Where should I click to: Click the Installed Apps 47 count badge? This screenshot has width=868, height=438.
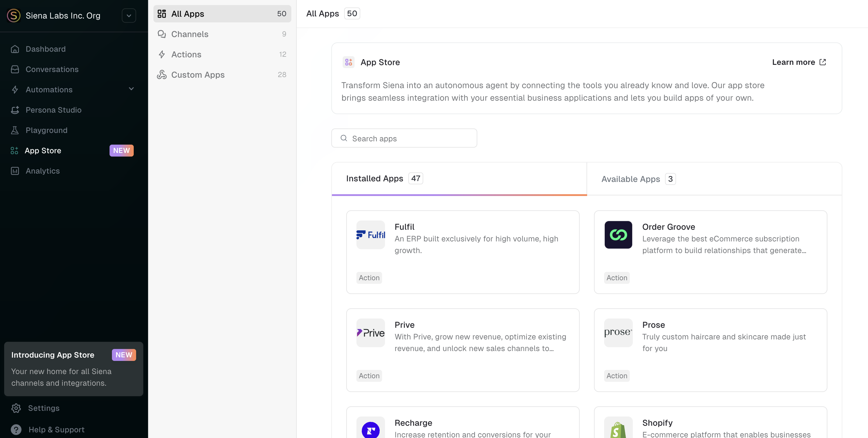pos(415,178)
